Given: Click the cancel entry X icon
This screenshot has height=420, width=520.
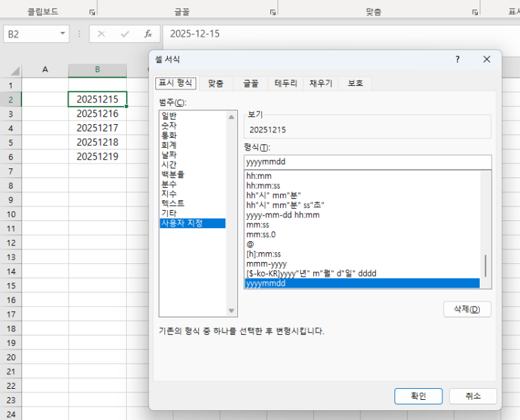Looking at the screenshot, I should click(101, 34).
